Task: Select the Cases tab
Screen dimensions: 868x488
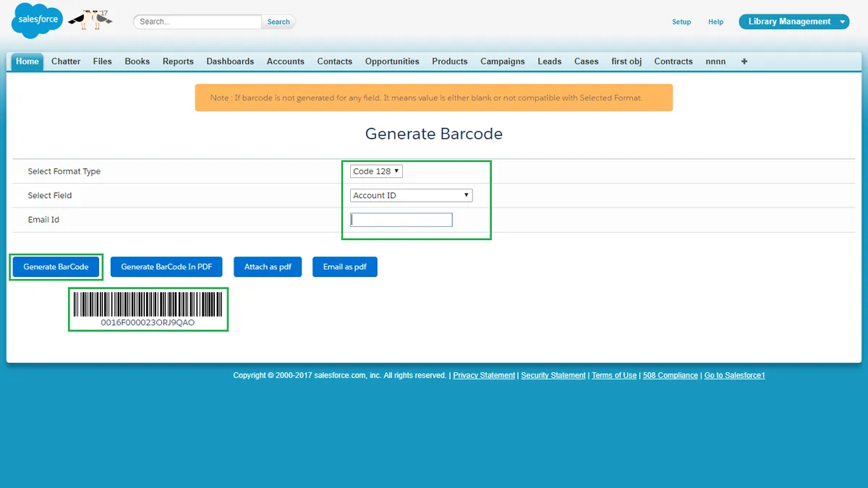Action: [x=587, y=61]
